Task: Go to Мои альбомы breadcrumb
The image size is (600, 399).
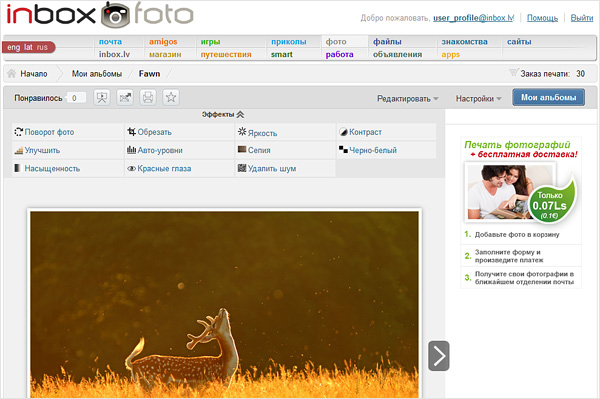Action: click(x=97, y=73)
